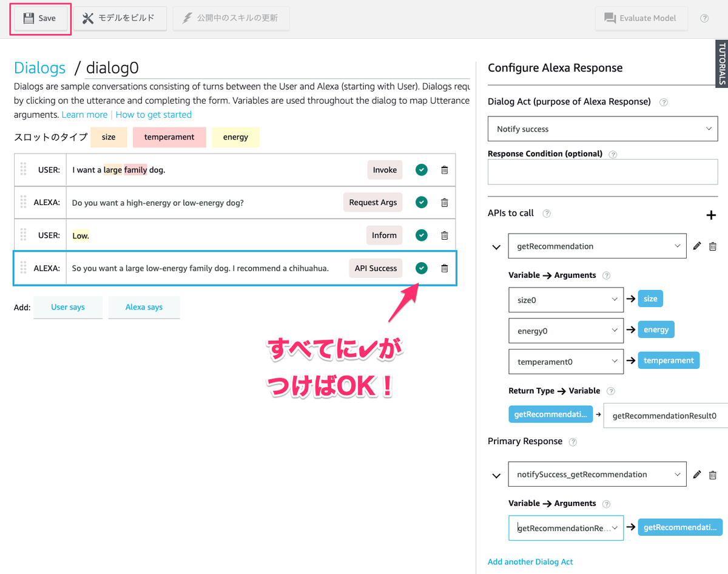The image size is (728, 574).
Task: Click help icon next to API Variable → Arguments
Action: 606,275
